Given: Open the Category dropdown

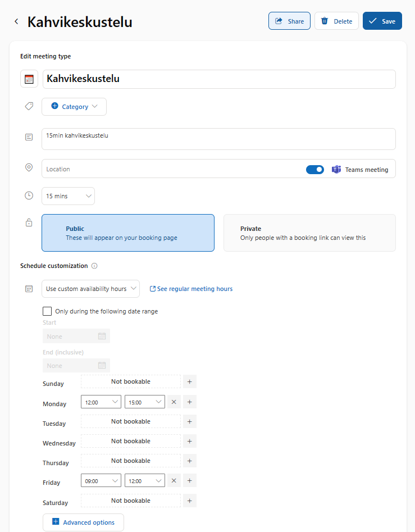Looking at the screenshot, I should click(74, 107).
